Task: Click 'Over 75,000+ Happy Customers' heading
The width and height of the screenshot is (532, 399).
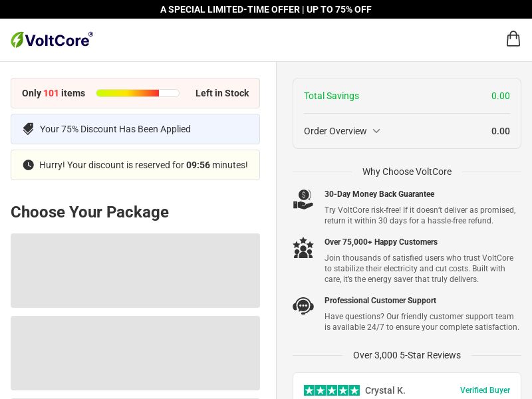Action: coord(381,242)
